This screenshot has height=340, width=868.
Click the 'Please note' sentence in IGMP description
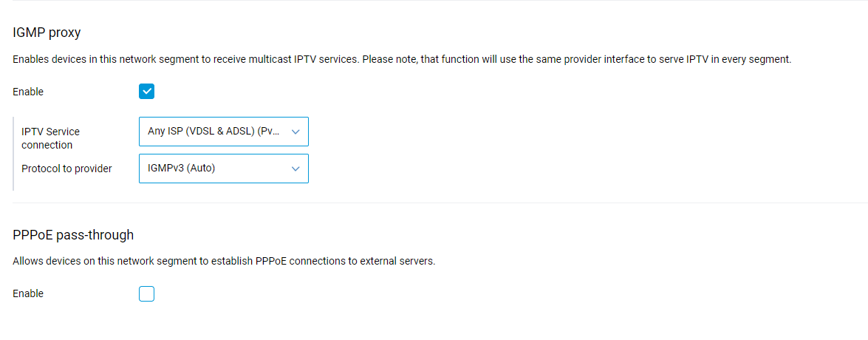(x=578, y=59)
